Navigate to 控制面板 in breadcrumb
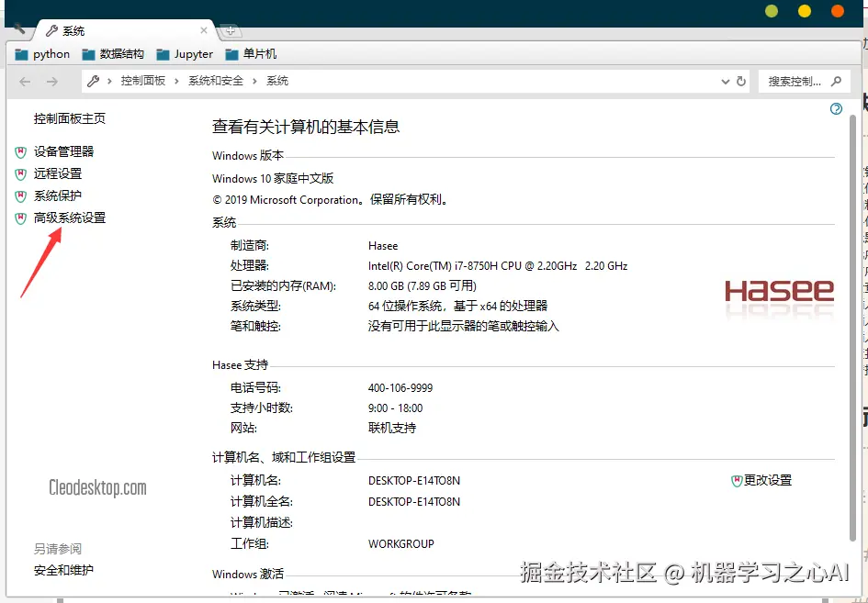Image resolution: width=868 pixels, height=603 pixels. click(x=143, y=82)
